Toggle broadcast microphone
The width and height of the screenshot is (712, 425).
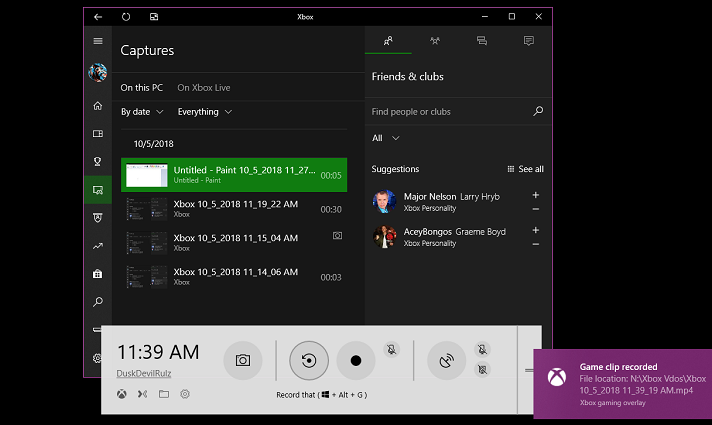click(483, 349)
